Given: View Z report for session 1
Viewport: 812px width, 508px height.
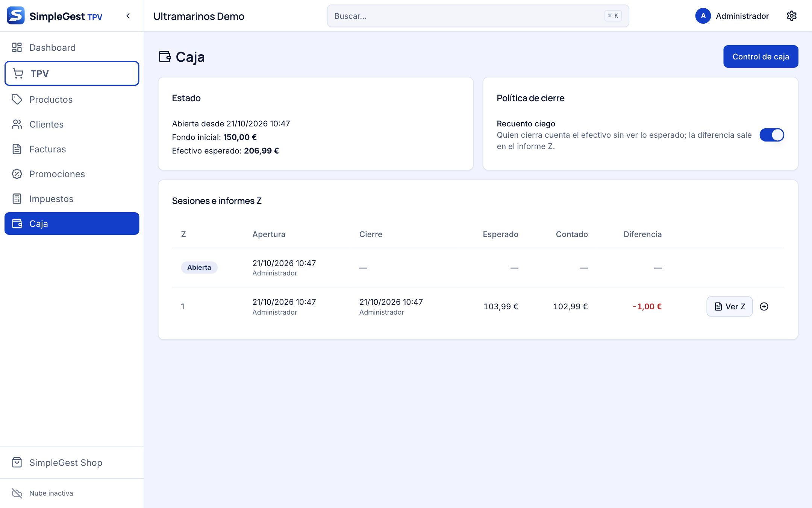Looking at the screenshot, I should coord(729,306).
